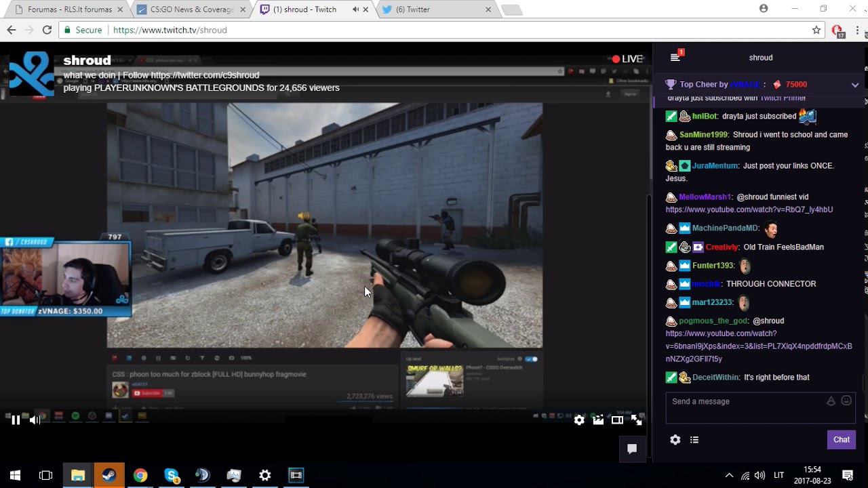This screenshot has width=868, height=488.
Task: Toggle theater mode on player
Action: [x=617, y=420]
